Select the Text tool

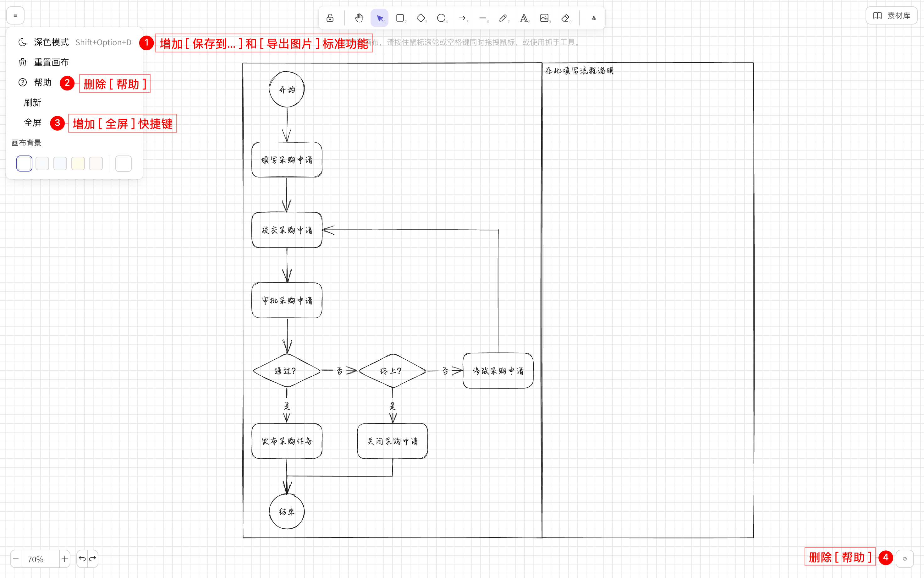(524, 18)
